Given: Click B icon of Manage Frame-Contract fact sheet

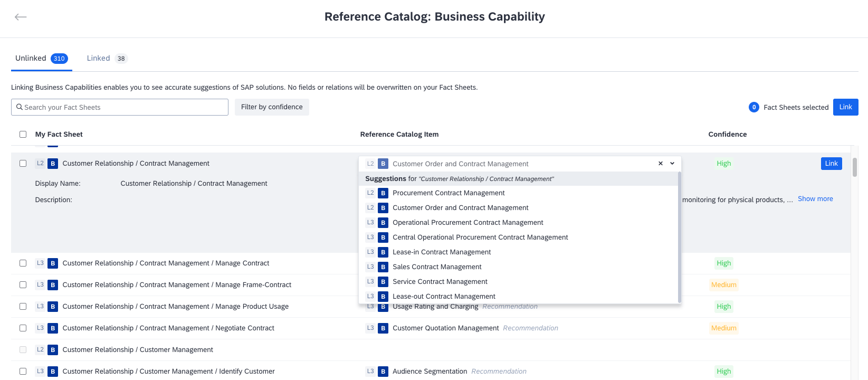Looking at the screenshot, I should [53, 285].
